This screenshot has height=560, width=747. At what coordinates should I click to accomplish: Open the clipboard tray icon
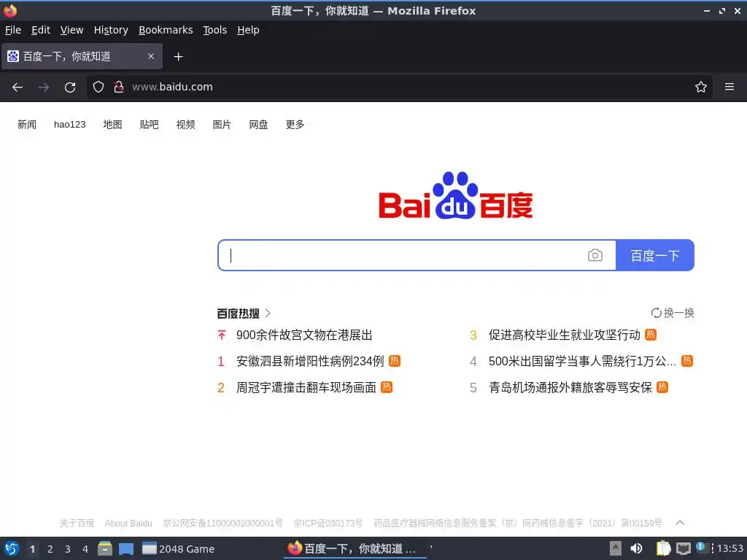(x=663, y=548)
